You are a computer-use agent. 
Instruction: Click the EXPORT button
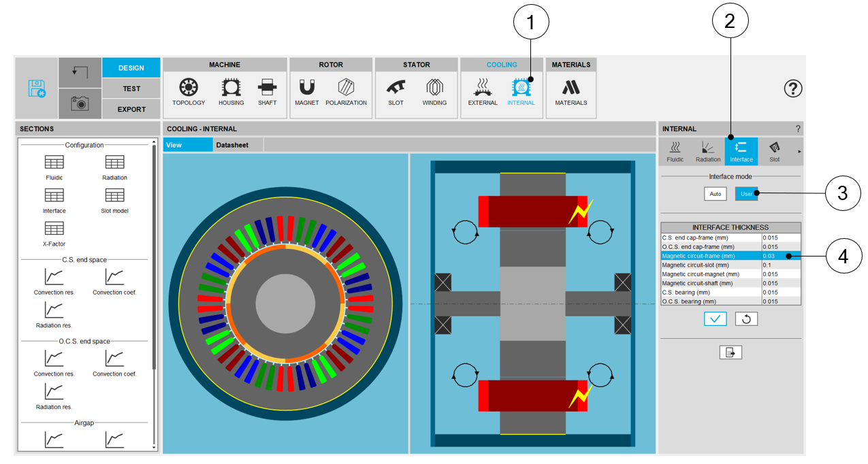pyautogui.click(x=131, y=109)
